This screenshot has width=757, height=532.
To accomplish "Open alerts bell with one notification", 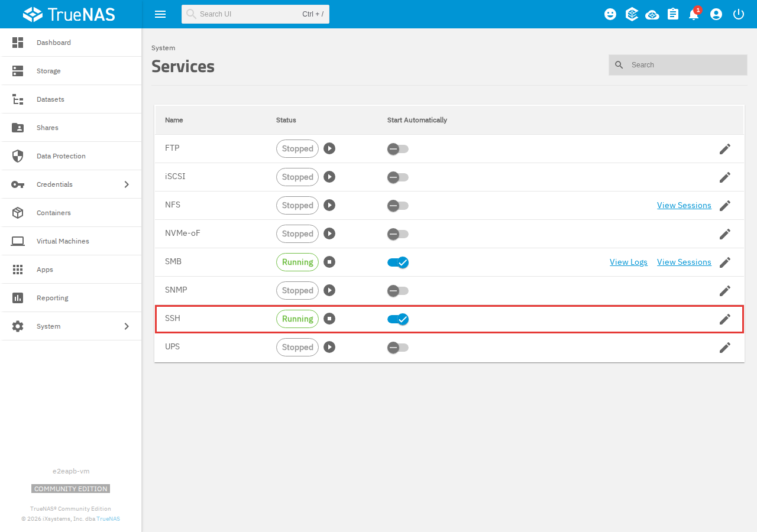I will (x=694, y=14).
